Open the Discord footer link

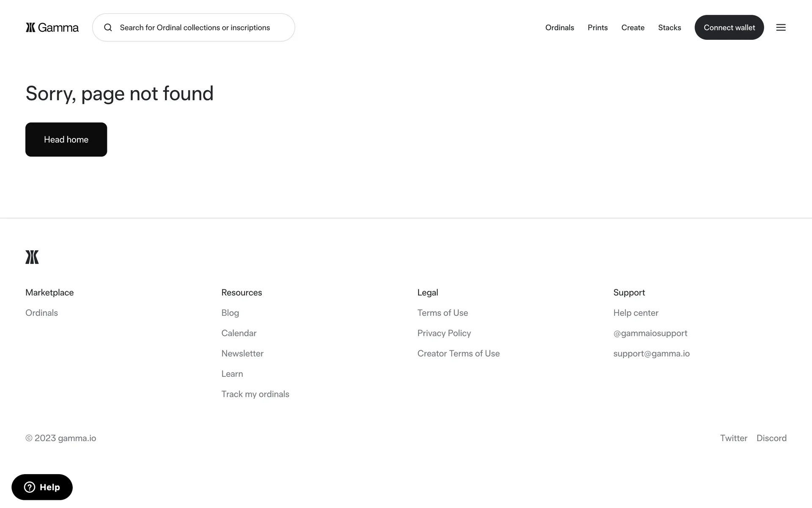771,438
